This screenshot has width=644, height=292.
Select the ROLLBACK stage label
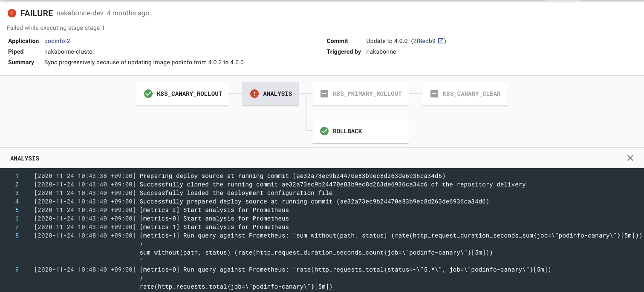click(x=347, y=131)
